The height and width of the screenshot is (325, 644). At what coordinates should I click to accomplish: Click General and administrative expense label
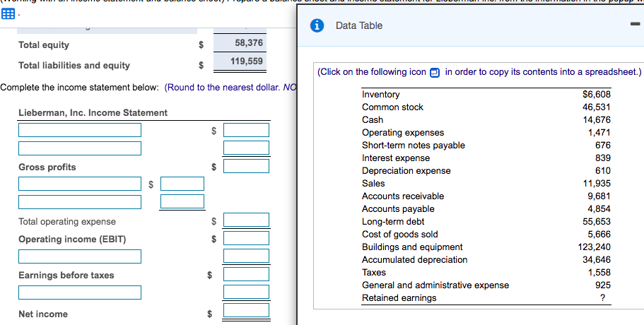[435, 285]
